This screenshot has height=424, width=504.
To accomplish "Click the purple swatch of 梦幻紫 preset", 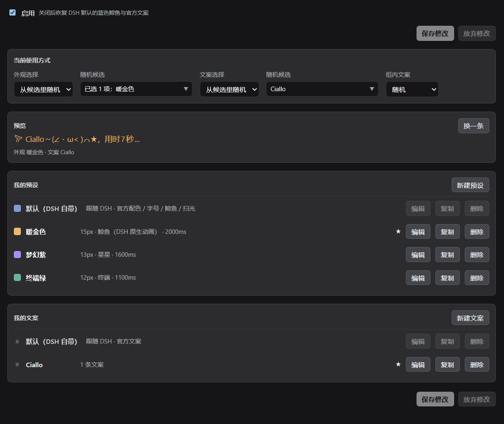I will coord(18,255).
